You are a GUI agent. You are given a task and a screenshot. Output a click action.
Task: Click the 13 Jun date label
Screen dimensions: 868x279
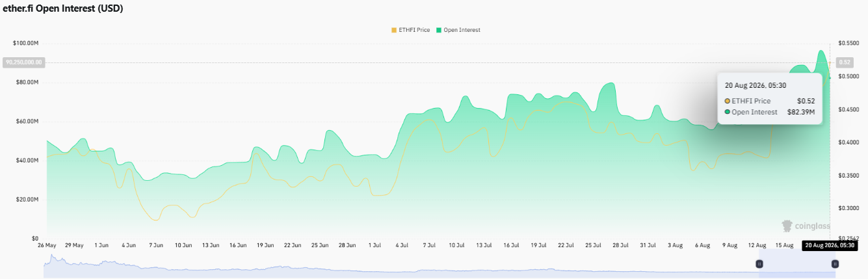pyautogui.click(x=210, y=245)
